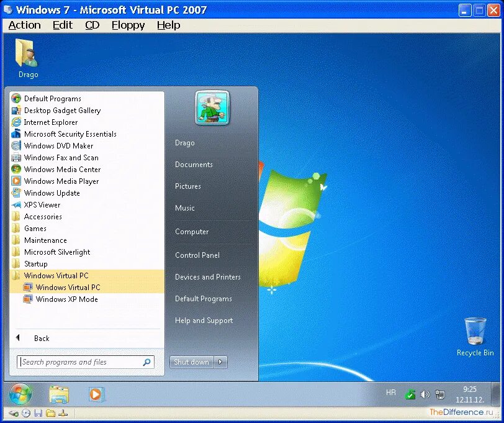Screen dimensions: 504x423
Task: Open Windows Media Player taskbar icon
Action: pyautogui.click(x=96, y=394)
